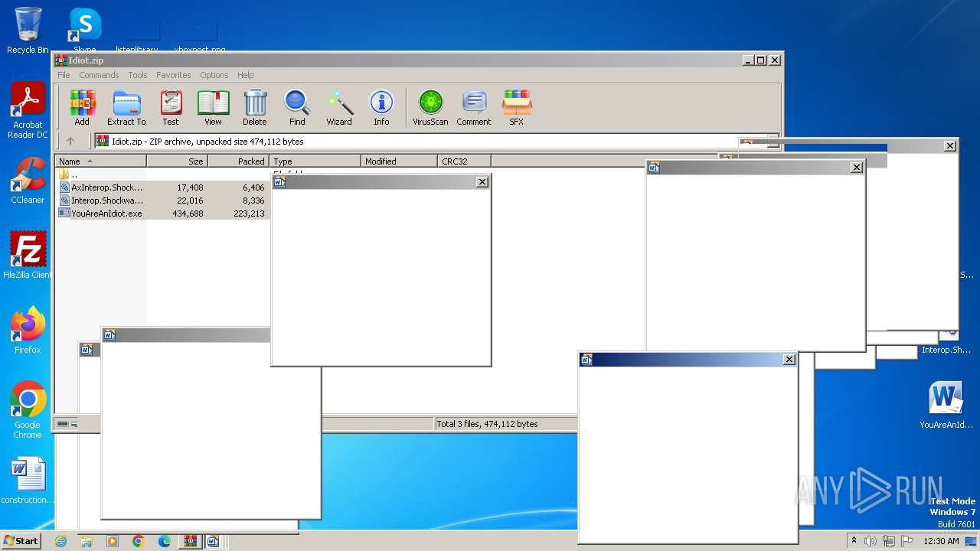Image resolution: width=980 pixels, height=551 pixels.
Task: Sort by the Type column header
Action: click(315, 161)
